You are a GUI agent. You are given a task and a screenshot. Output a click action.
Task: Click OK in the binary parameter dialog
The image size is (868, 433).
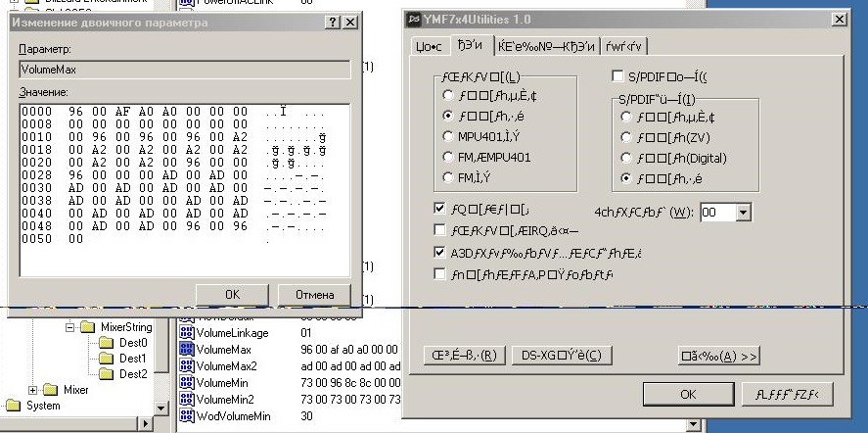click(233, 295)
